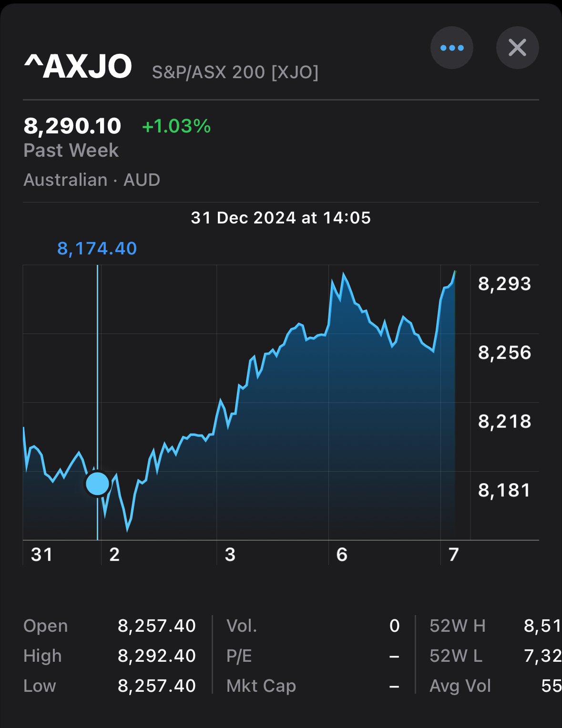
Task: Click the 52W H statistic label
Action: 457,626
